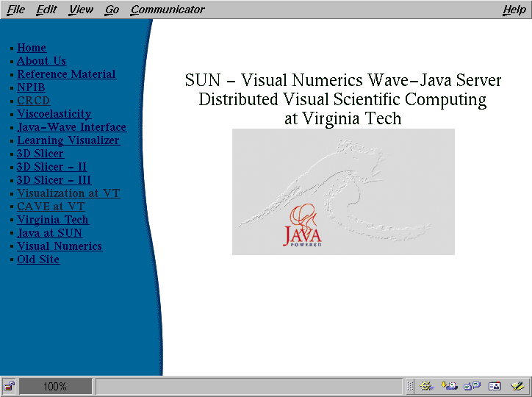
Task: Open the Help menu
Action: [x=514, y=10]
